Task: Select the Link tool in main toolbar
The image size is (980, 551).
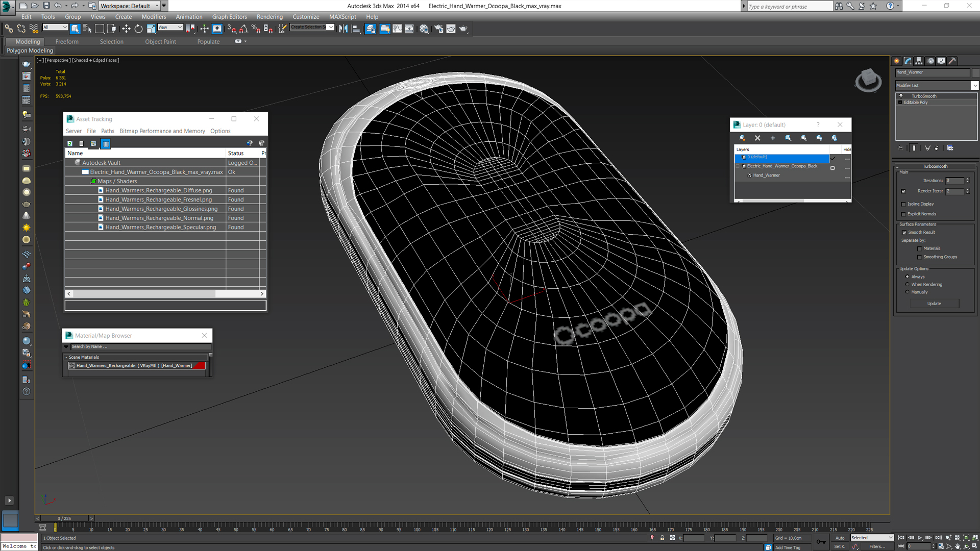Action: pyautogui.click(x=9, y=29)
